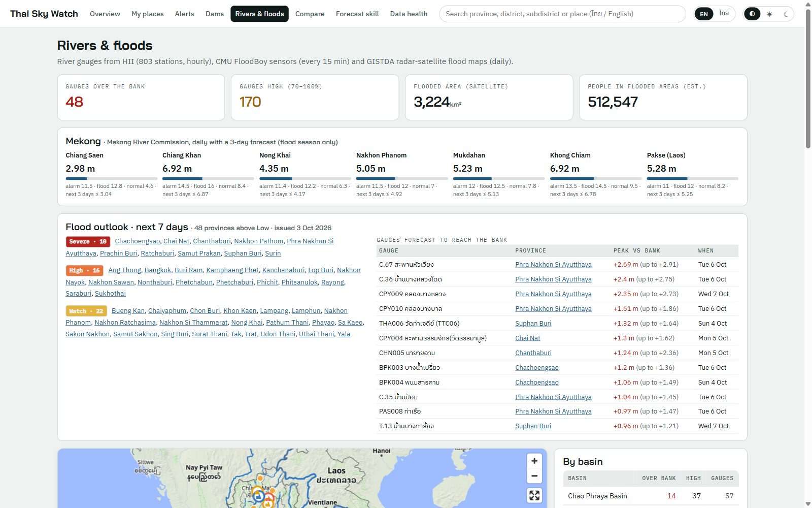This screenshot has width=812, height=508.
Task: Open the Overview tab
Action: point(105,14)
